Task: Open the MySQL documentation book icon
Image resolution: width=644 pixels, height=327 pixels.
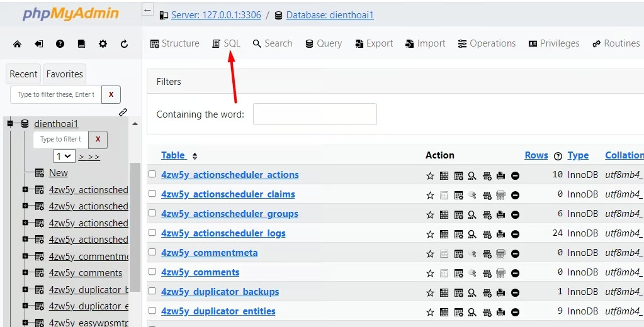Action: tap(81, 44)
